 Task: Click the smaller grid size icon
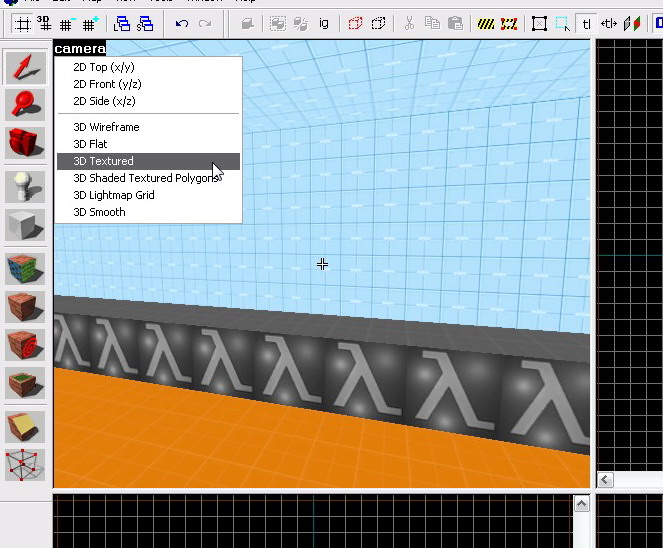(x=67, y=24)
